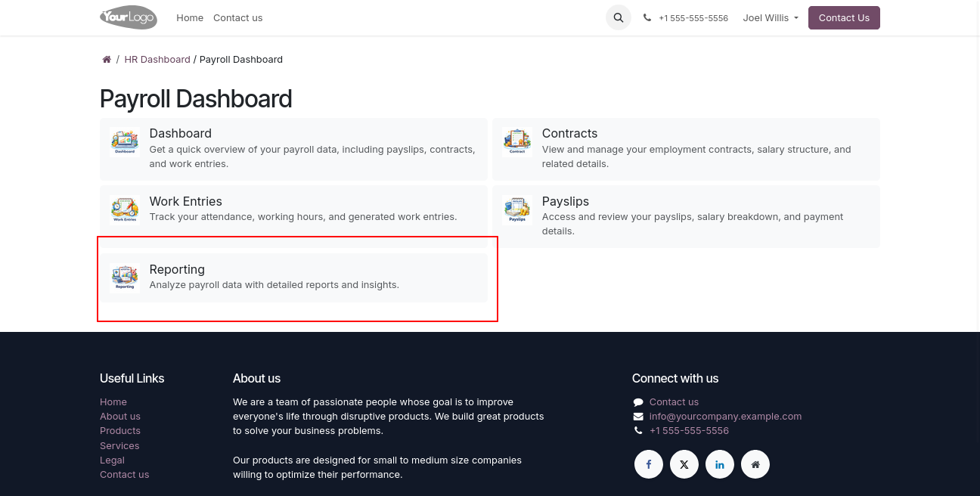Viewport: 980px width, 496px height.
Task: Select the Payslips card icon
Action: (x=517, y=209)
